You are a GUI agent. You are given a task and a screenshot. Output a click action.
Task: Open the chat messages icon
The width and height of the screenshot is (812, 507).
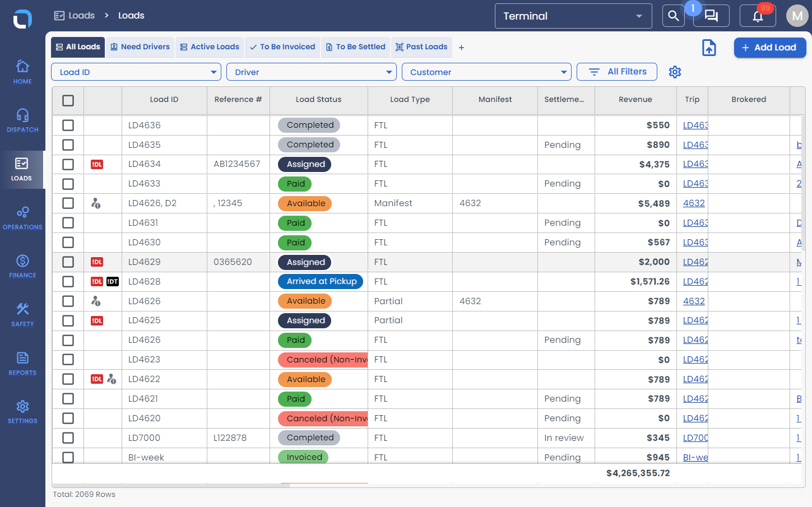(x=711, y=16)
